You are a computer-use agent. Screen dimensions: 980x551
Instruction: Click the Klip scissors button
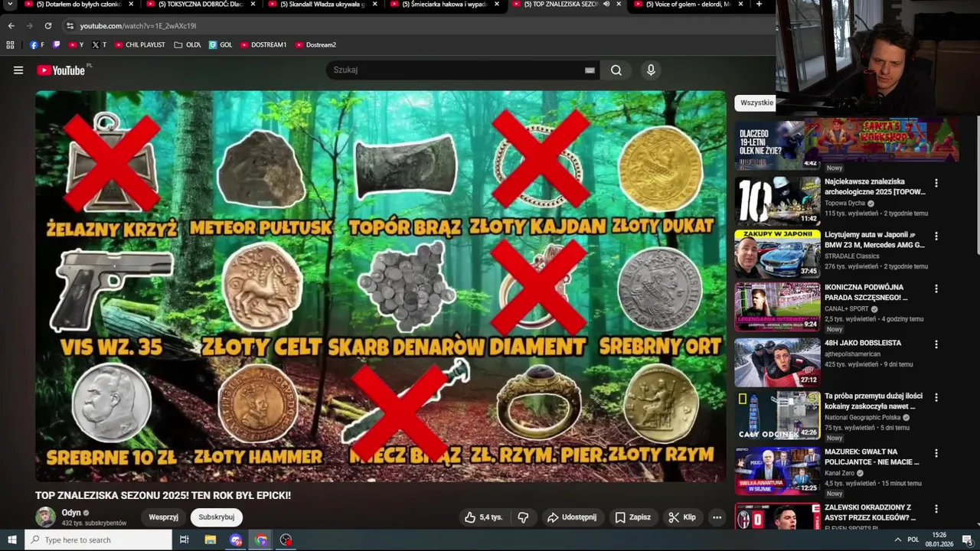(682, 517)
